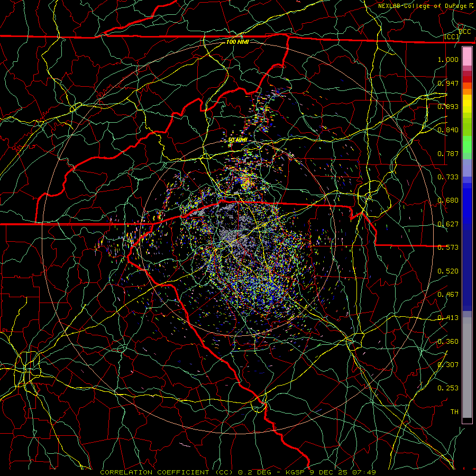
Task: Click the 0.840 legend value
Action: pyautogui.click(x=448, y=130)
